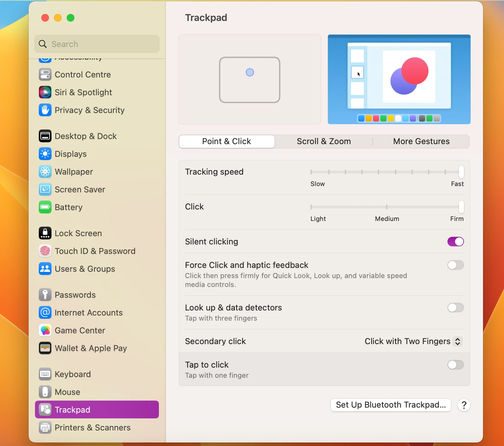Screen dimensions: 504x446
Task: Click trackpad gesture preview illustration
Action: coord(250,79)
